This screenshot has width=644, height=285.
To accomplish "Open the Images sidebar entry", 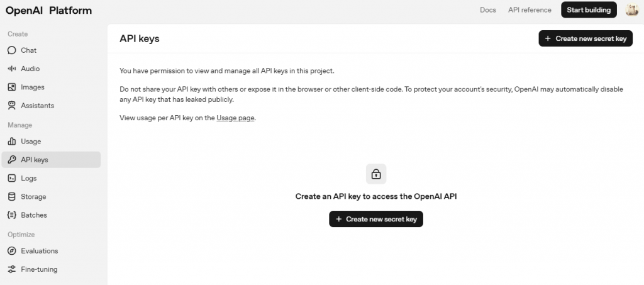I will click(51, 87).
